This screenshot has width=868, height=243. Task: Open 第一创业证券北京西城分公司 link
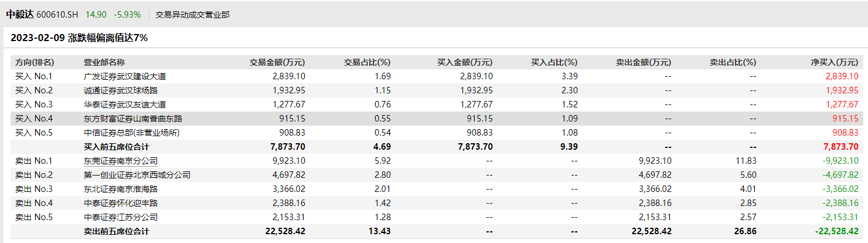click(137, 175)
